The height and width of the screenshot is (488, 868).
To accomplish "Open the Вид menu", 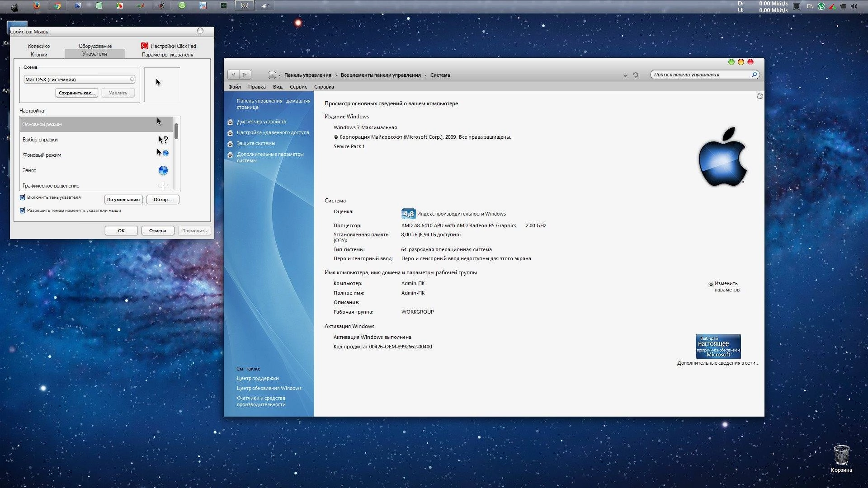I will (278, 87).
